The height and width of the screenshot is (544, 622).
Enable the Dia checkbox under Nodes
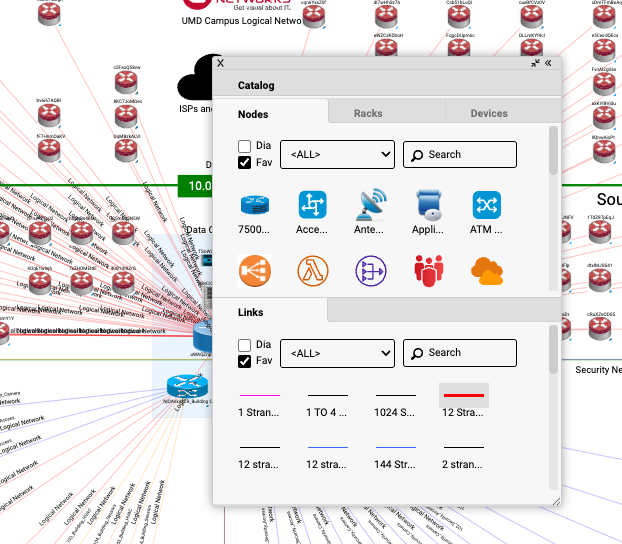coord(245,146)
